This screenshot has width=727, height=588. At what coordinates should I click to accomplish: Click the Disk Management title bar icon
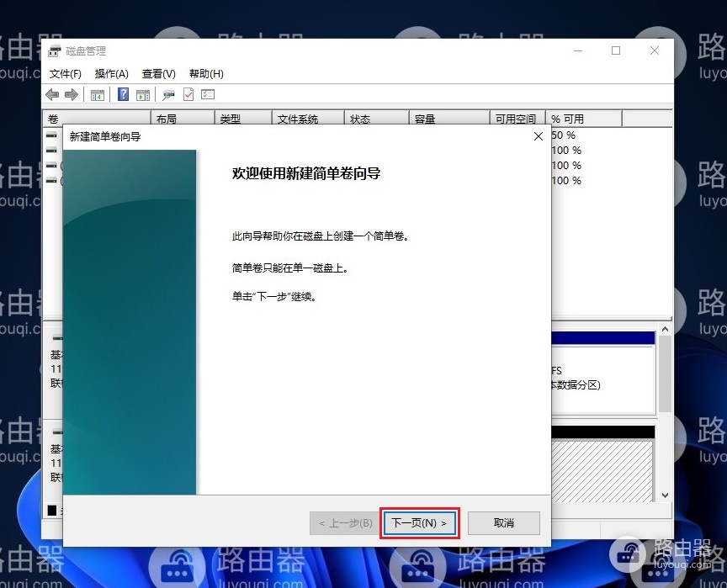(55, 51)
